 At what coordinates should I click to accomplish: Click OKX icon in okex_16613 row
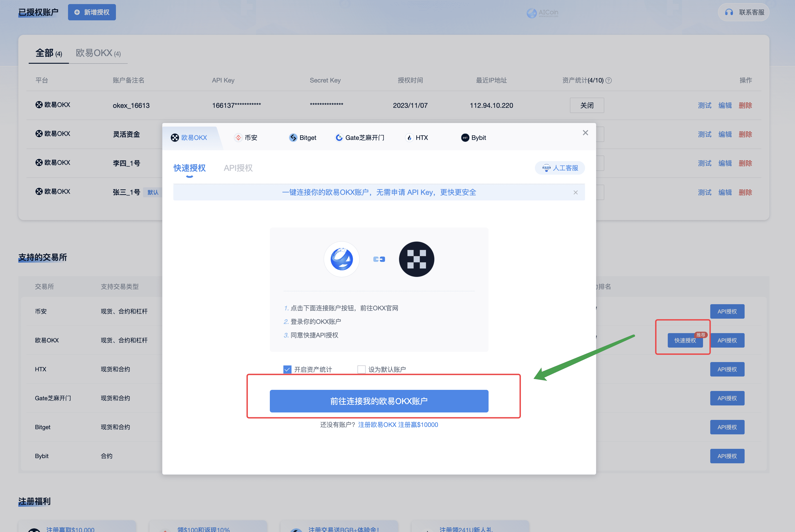click(x=39, y=105)
